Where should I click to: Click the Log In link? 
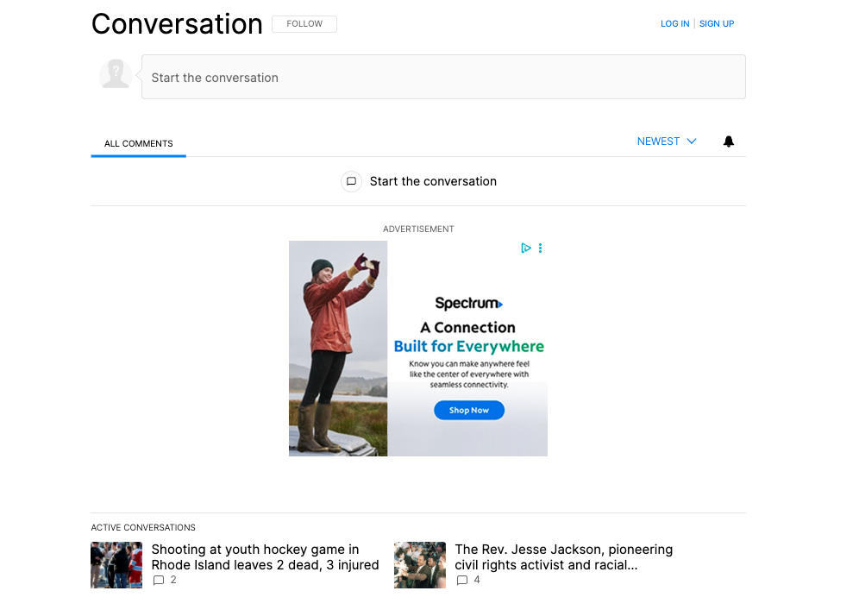(674, 24)
